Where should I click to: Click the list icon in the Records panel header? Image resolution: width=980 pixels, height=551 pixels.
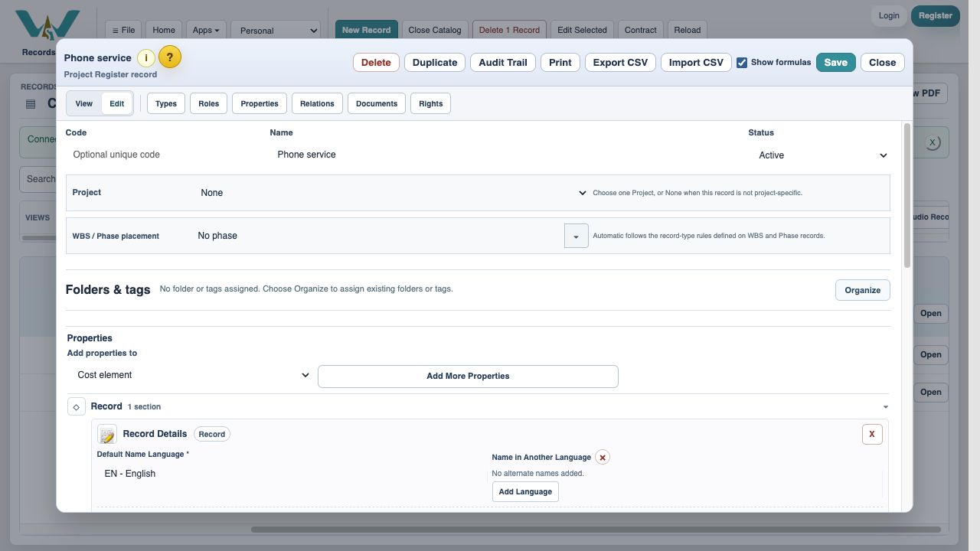(x=31, y=104)
